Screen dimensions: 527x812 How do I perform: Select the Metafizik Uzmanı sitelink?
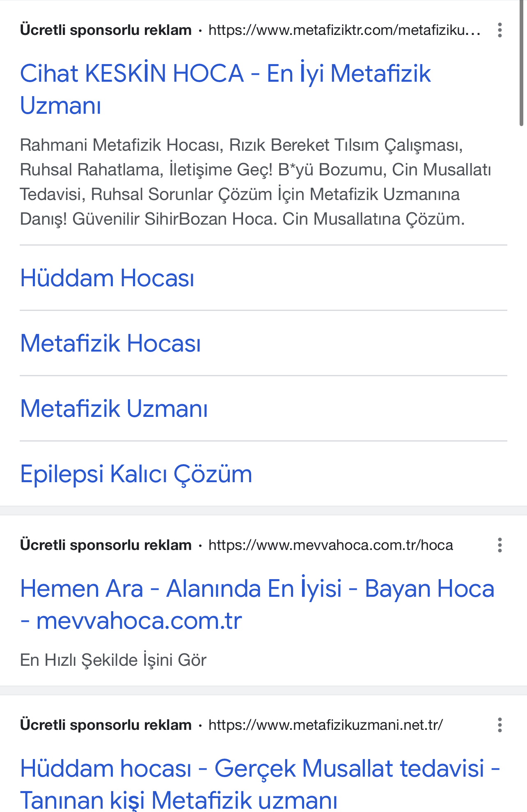(114, 409)
